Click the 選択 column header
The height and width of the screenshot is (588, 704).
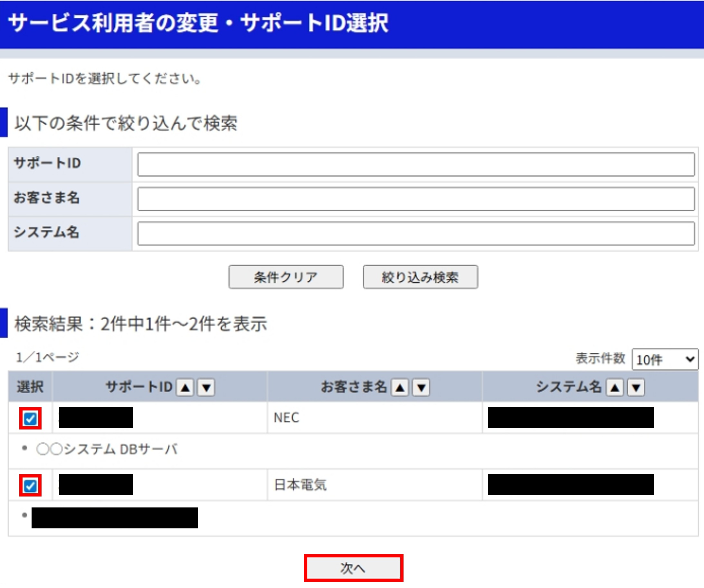click(30, 387)
